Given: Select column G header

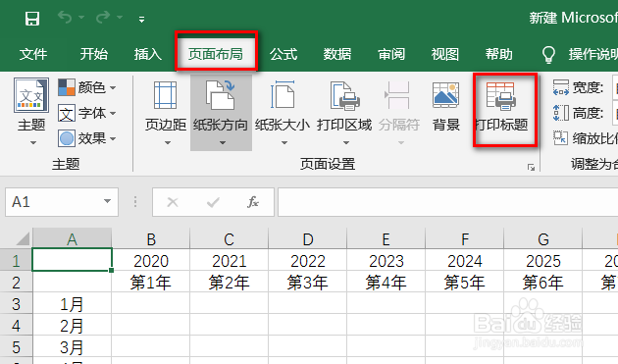Looking at the screenshot, I should click(542, 238).
